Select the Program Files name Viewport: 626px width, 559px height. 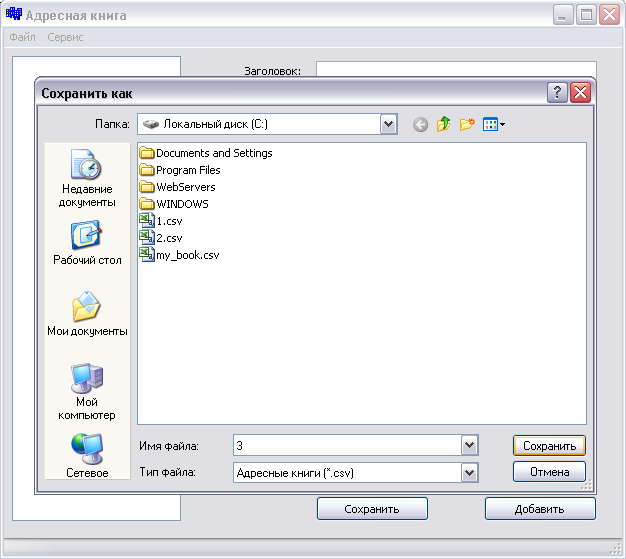click(188, 170)
